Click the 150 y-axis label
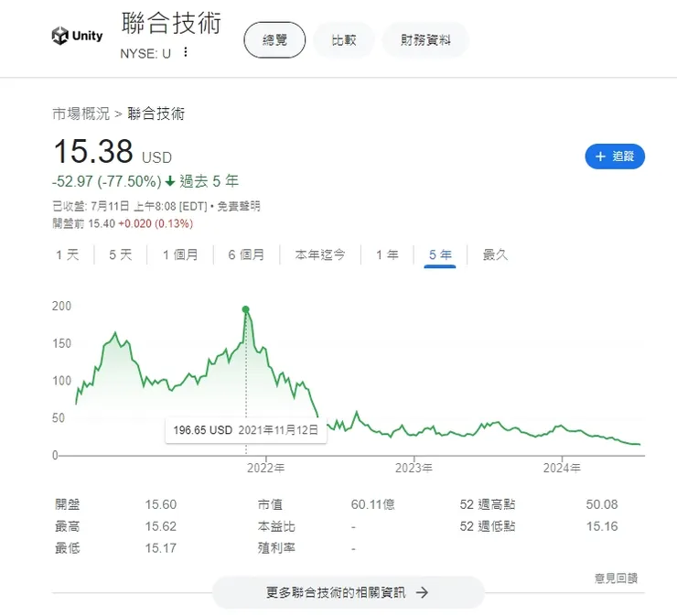Image resolution: width=677 pixels, height=616 pixels. pyautogui.click(x=61, y=344)
